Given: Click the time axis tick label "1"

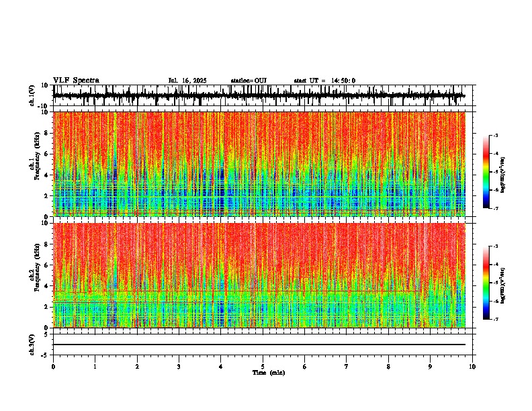Looking at the screenshot, I should click(95, 367).
